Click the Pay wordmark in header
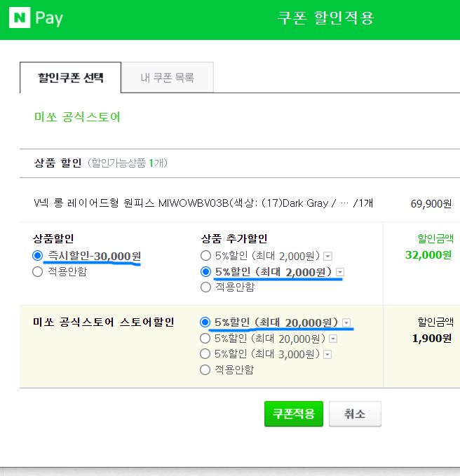 click(49, 18)
